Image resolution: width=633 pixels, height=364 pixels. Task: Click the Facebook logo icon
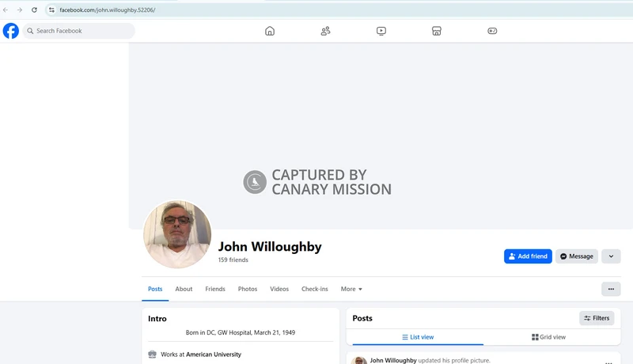pyautogui.click(x=11, y=31)
